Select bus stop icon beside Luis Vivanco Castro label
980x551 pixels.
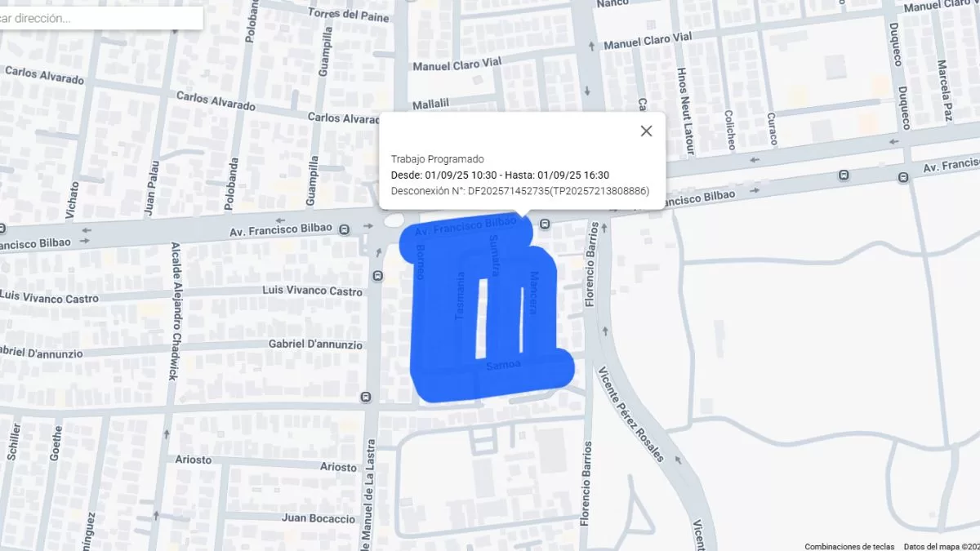pyautogui.click(x=377, y=276)
